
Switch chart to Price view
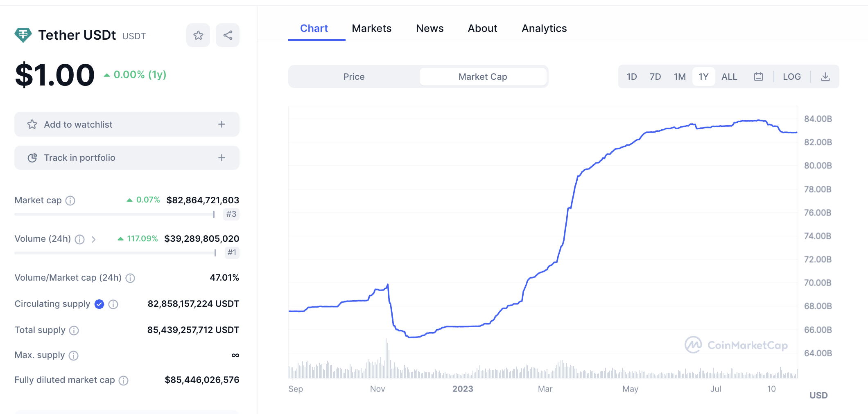click(354, 76)
